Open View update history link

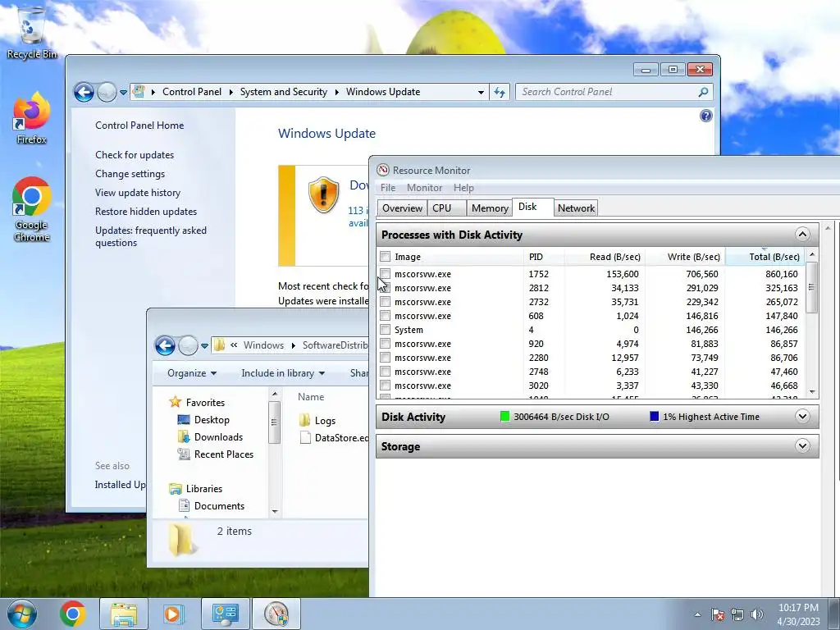138,192
